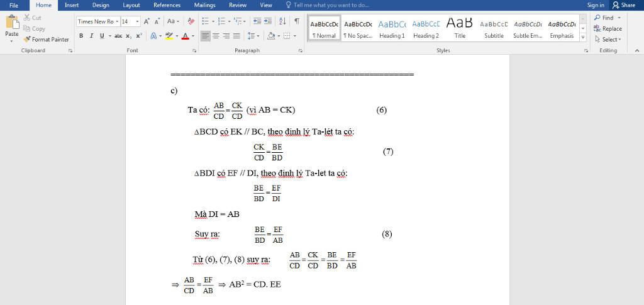Image resolution: width=644 pixels, height=305 pixels.
Task: Clear all formatting eraser icon
Action: (x=191, y=21)
